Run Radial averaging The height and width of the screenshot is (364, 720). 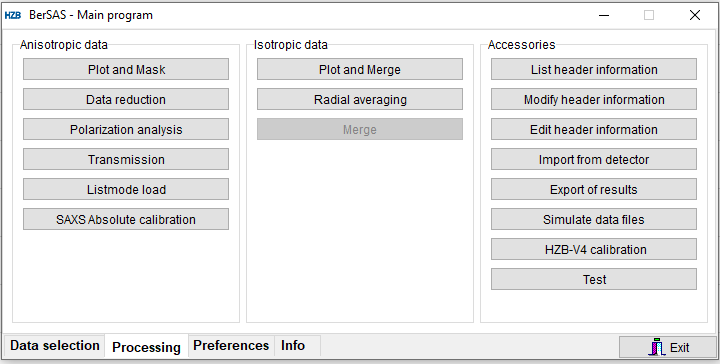tap(360, 99)
